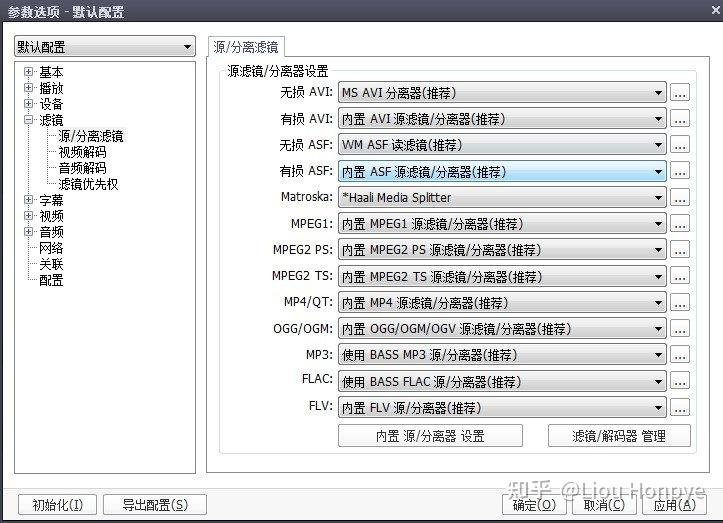Viewport: 723px width, 523px height.
Task: Expand the 基本 tree node
Action: coord(29,72)
